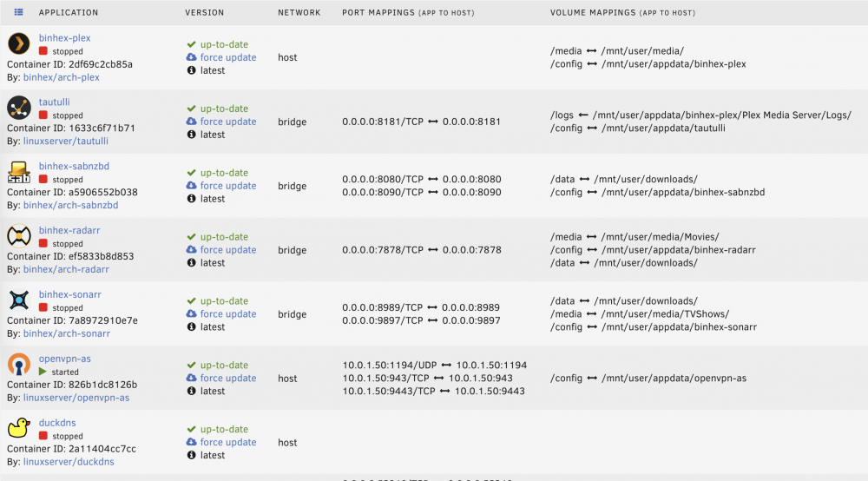Open the duckdns application name link
Image resolution: width=868 pixels, height=481 pixels.
(x=57, y=423)
